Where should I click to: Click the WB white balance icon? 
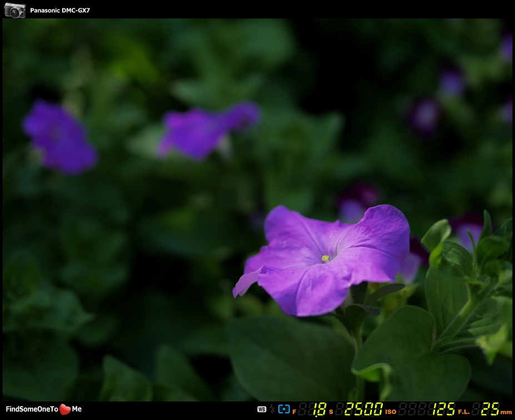click(262, 409)
